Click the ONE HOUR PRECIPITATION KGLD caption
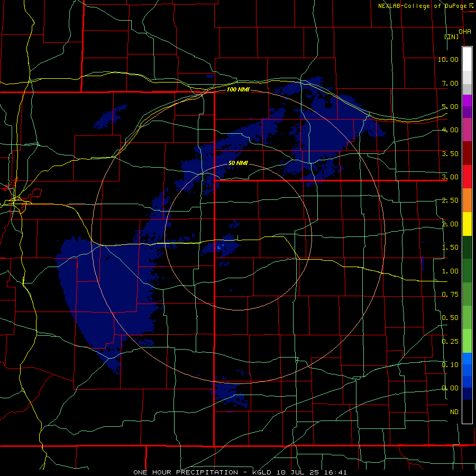 tap(240, 472)
